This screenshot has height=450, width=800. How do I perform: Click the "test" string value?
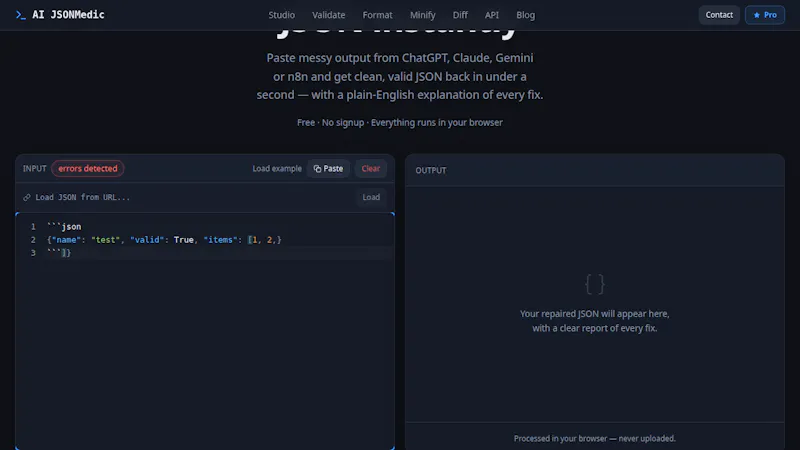[105, 240]
